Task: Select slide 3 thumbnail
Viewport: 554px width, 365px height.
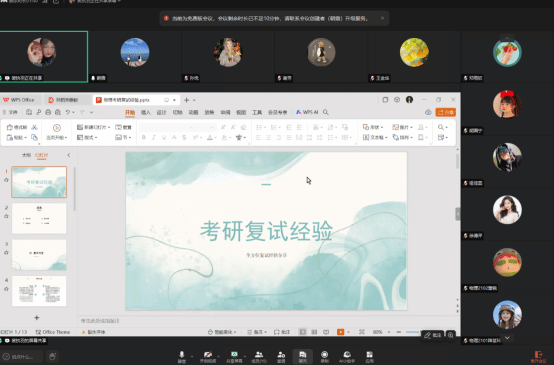Action: point(39,255)
